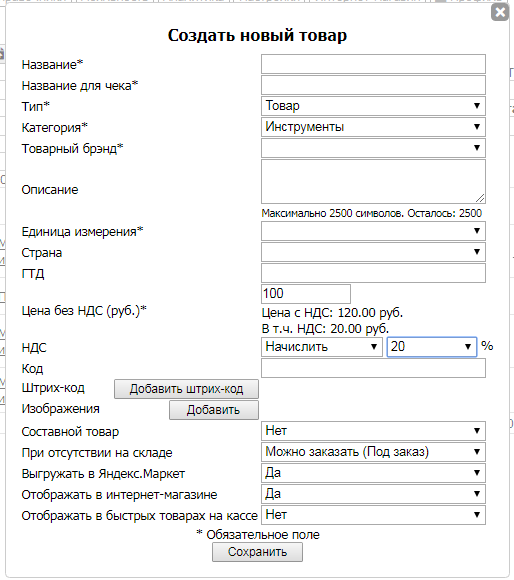514x580 pixels.
Task: Expand the Страна dropdown list
Action: point(373,252)
